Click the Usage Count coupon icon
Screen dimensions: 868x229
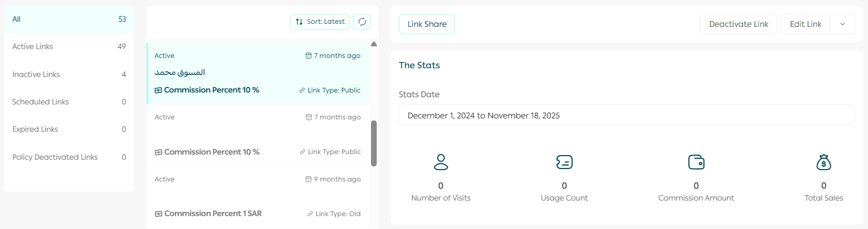(564, 162)
